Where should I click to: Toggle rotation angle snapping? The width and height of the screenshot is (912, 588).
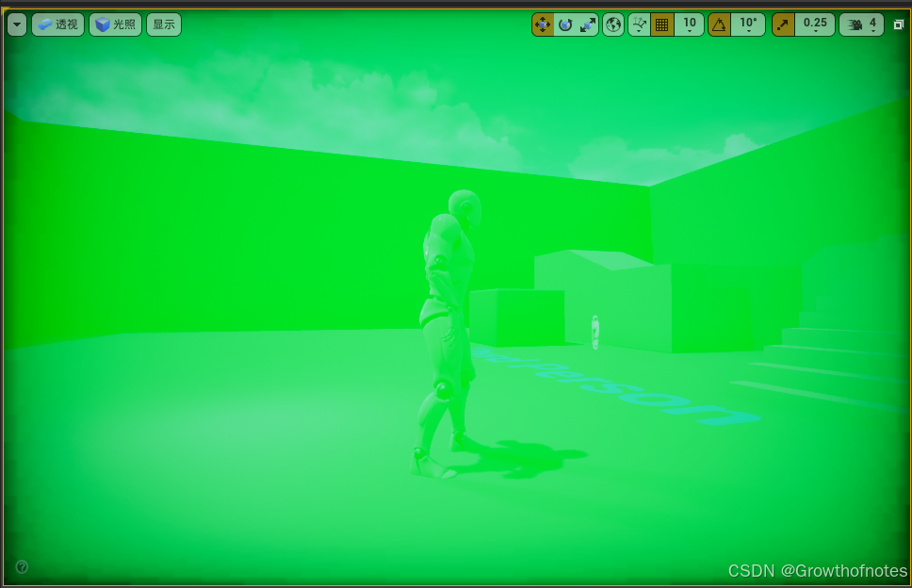coord(720,24)
